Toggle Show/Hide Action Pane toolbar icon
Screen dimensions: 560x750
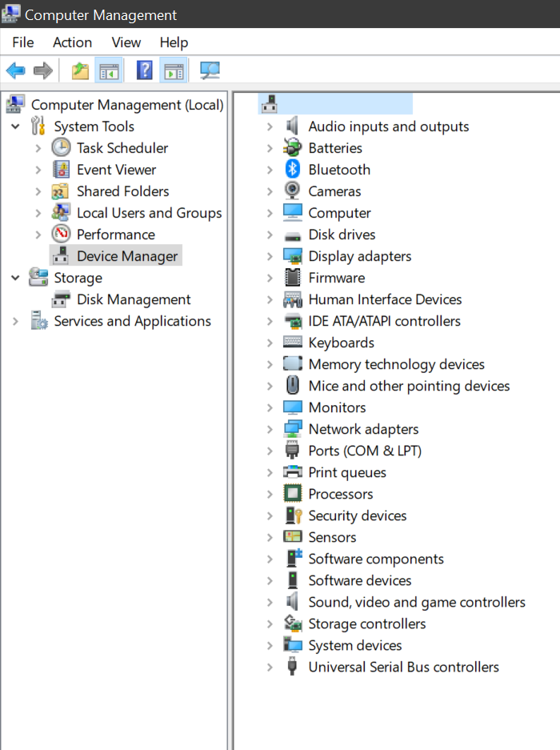point(174,70)
